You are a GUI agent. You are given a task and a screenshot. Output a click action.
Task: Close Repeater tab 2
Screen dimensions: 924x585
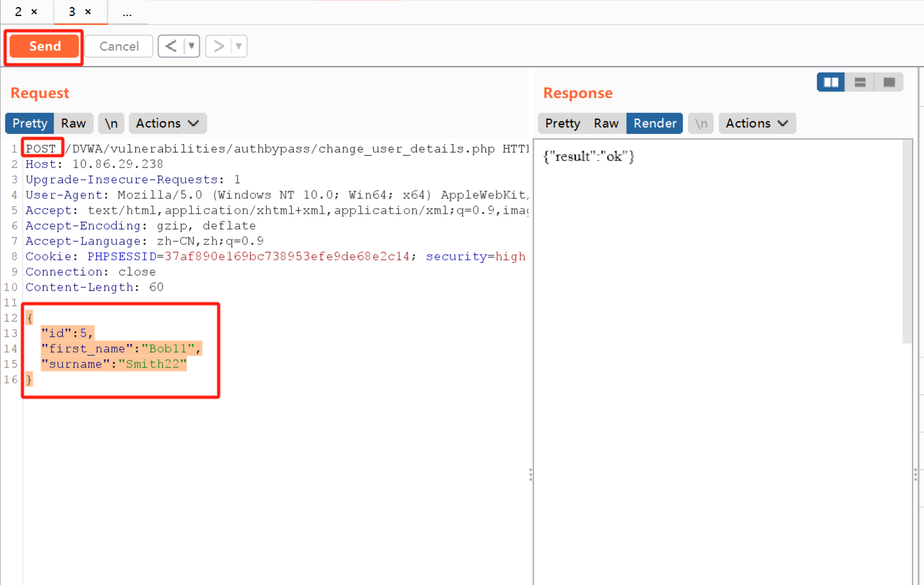click(34, 12)
